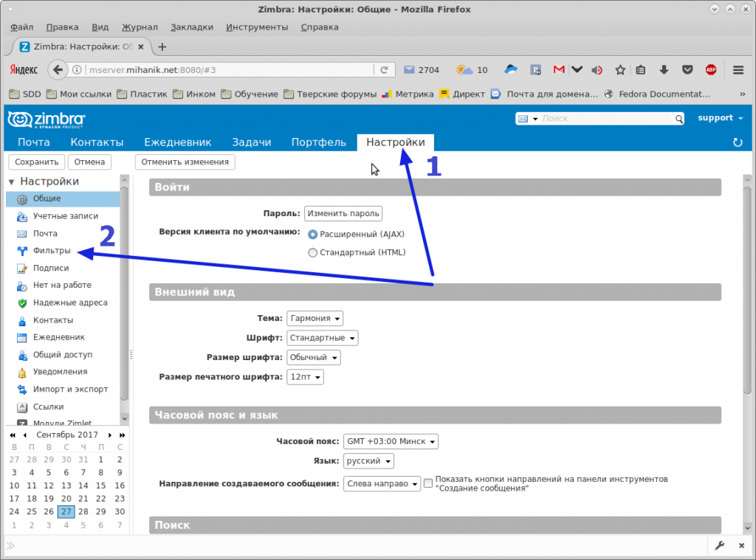Click the wrench icon in the bottom bar
This screenshot has width=756, height=560.
(x=719, y=545)
